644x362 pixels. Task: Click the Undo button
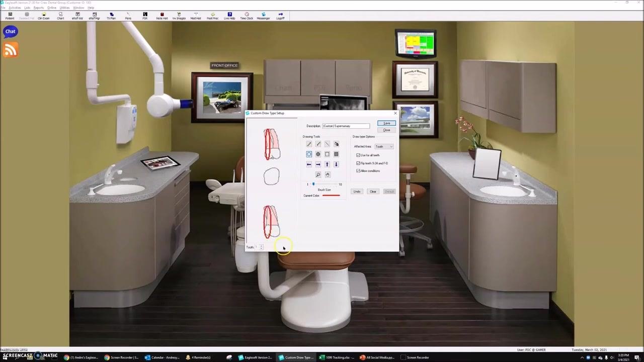point(357,192)
